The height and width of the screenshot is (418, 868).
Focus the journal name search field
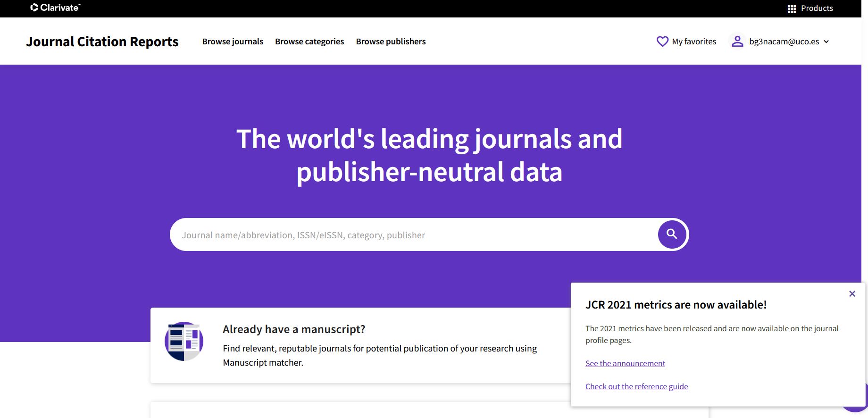[414, 234]
